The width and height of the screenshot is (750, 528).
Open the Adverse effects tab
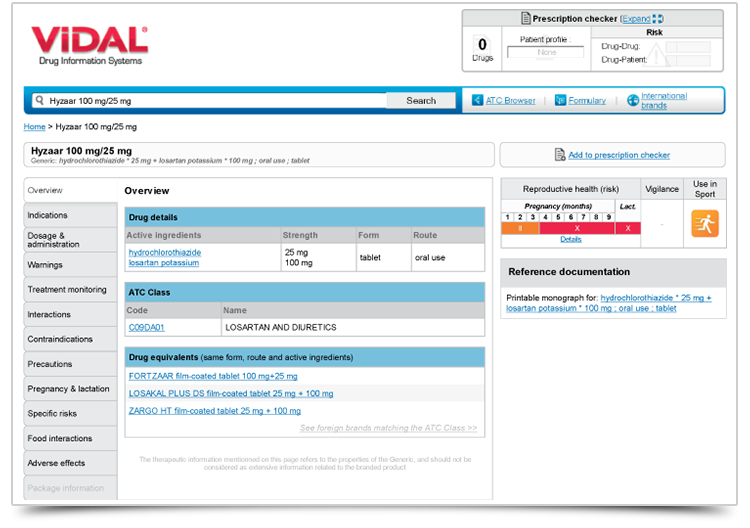coord(70,463)
